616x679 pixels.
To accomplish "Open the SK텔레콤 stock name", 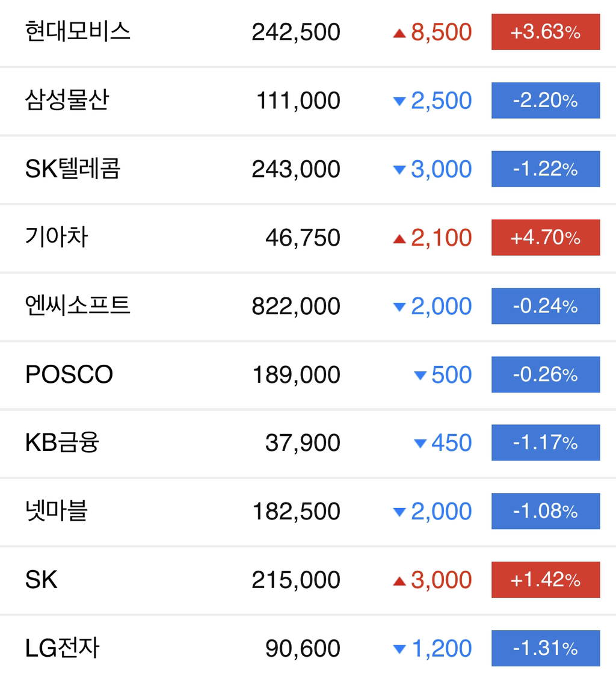I will [73, 169].
